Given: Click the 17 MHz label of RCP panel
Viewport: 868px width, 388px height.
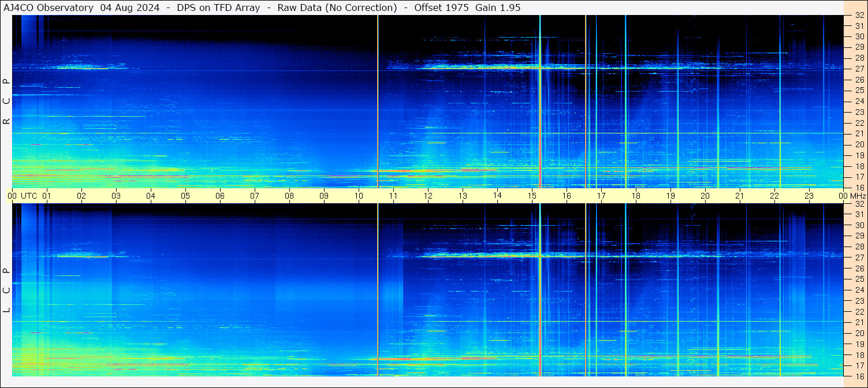Looking at the screenshot, I should tap(859, 177).
